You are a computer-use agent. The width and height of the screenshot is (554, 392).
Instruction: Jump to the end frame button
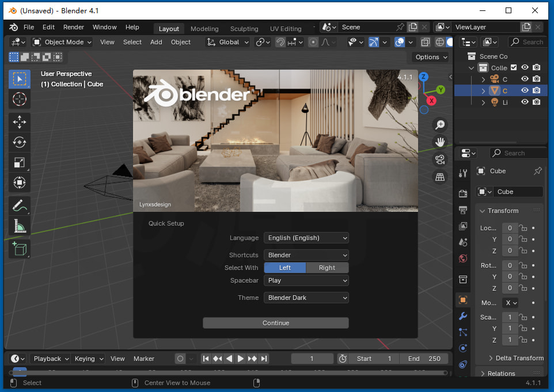click(264, 359)
